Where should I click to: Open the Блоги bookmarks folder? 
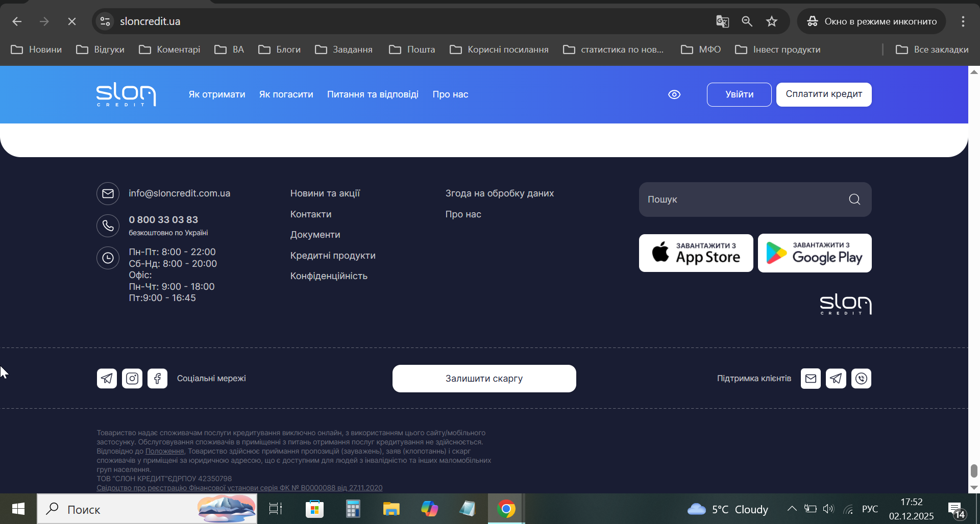[280, 49]
